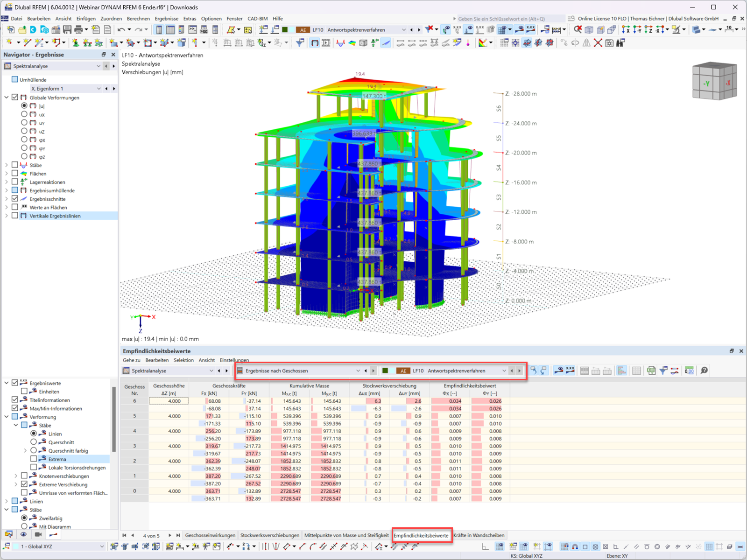Open the Ergebnisse nach Geschossen dropdown

pyautogui.click(x=358, y=371)
